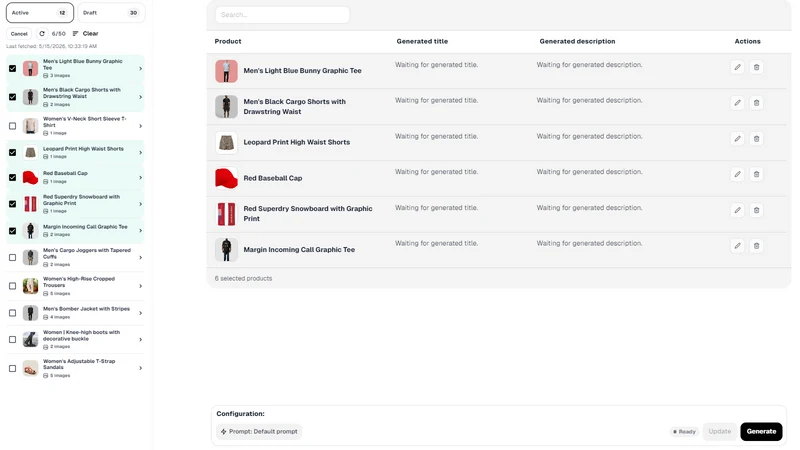Check Men's Bomber Jacket with Stripes
This screenshot has width=800, height=450.
[12, 313]
